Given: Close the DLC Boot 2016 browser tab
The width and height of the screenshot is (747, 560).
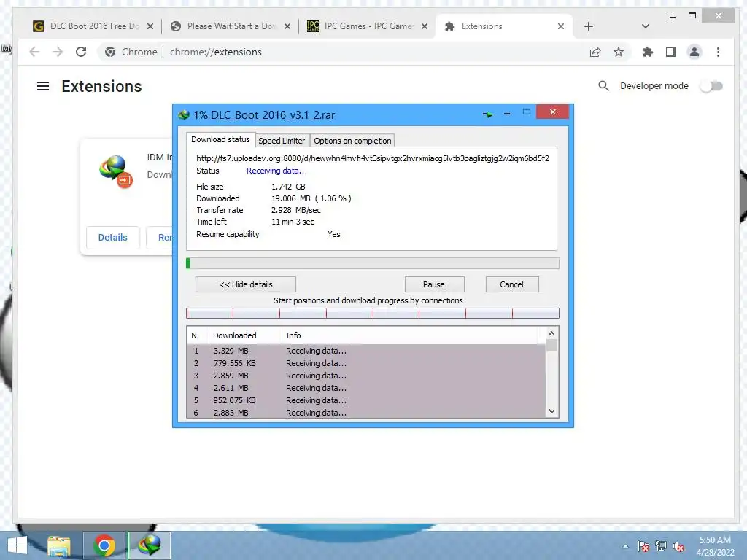Looking at the screenshot, I should pos(150,26).
